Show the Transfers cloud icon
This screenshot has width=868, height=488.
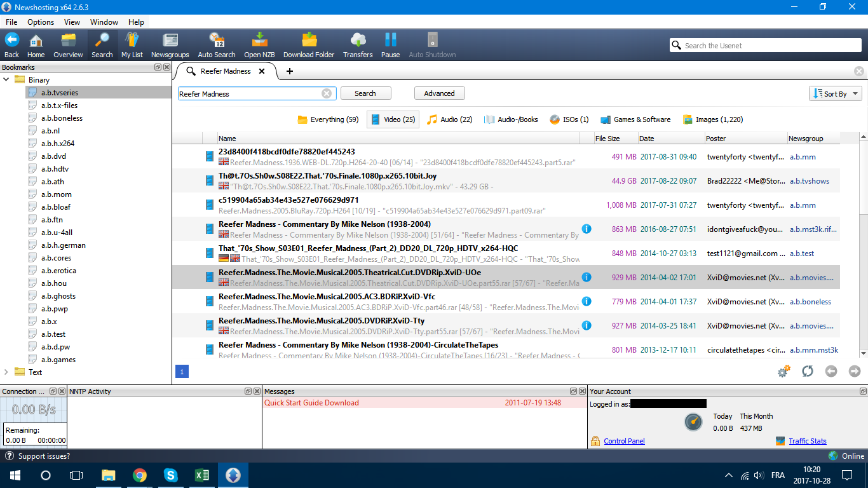tap(358, 45)
